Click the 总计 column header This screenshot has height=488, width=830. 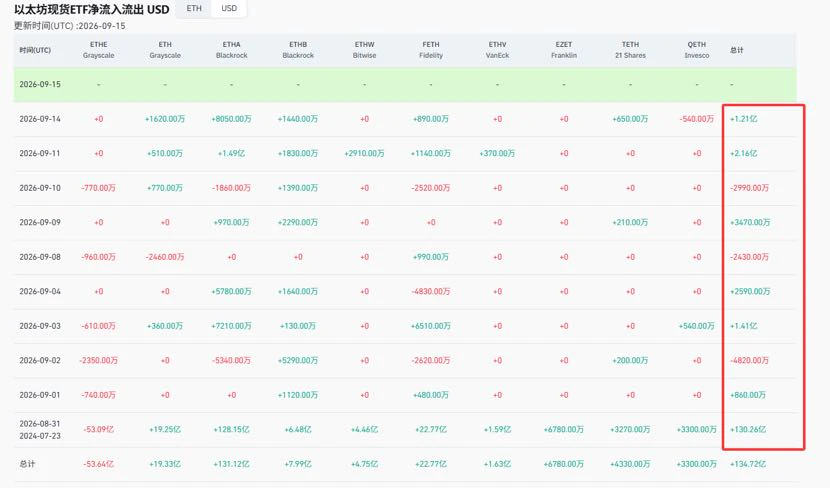(x=737, y=50)
